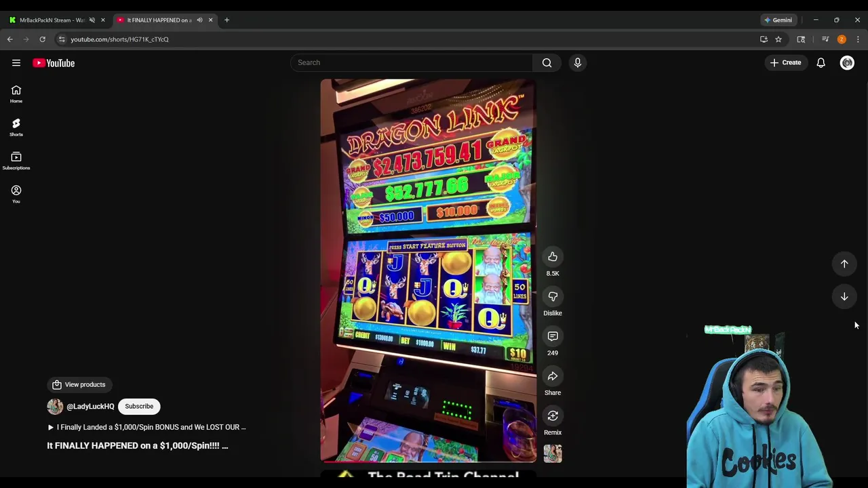Close the MrBackPackN Stream tab
This screenshot has height=488, width=868.
(x=103, y=20)
